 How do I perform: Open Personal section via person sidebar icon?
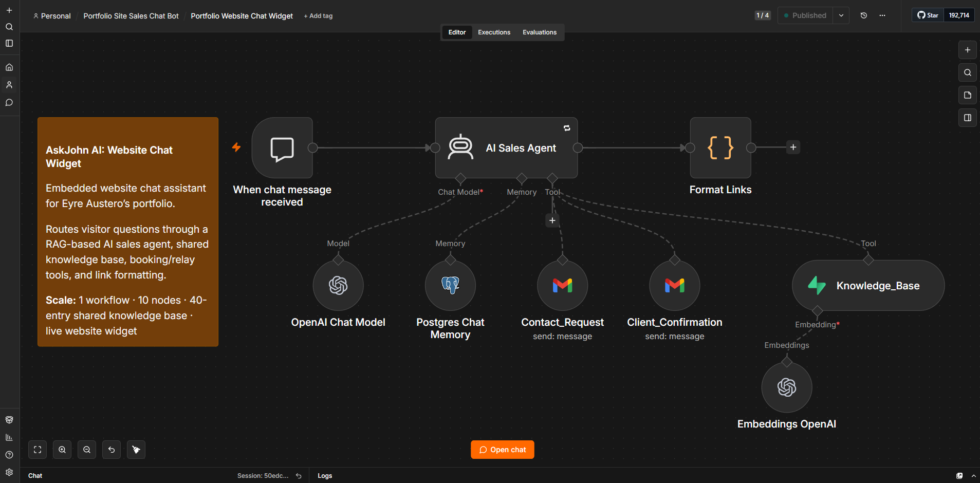9,85
